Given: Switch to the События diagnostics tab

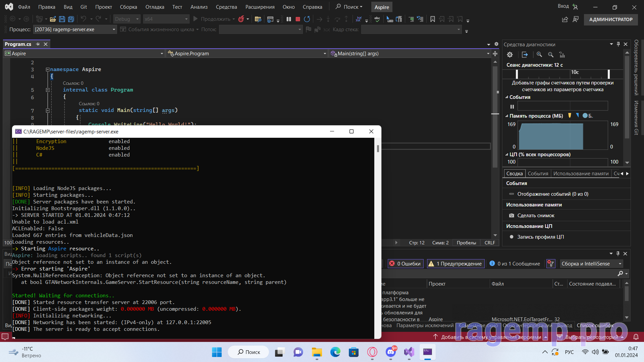Looking at the screenshot, I should 538,174.
